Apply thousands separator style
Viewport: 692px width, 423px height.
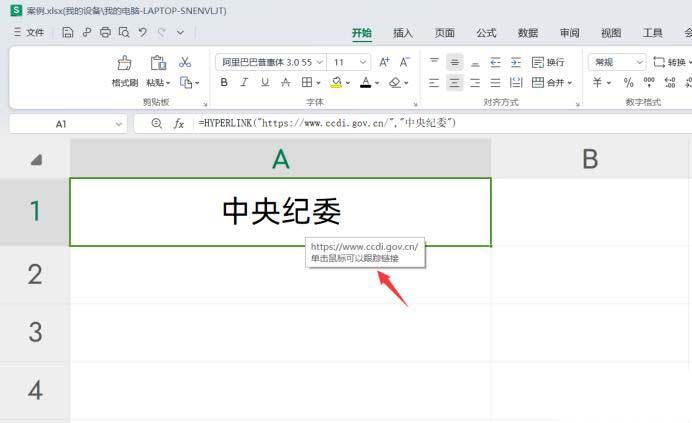pyautogui.click(x=649, y=83)
